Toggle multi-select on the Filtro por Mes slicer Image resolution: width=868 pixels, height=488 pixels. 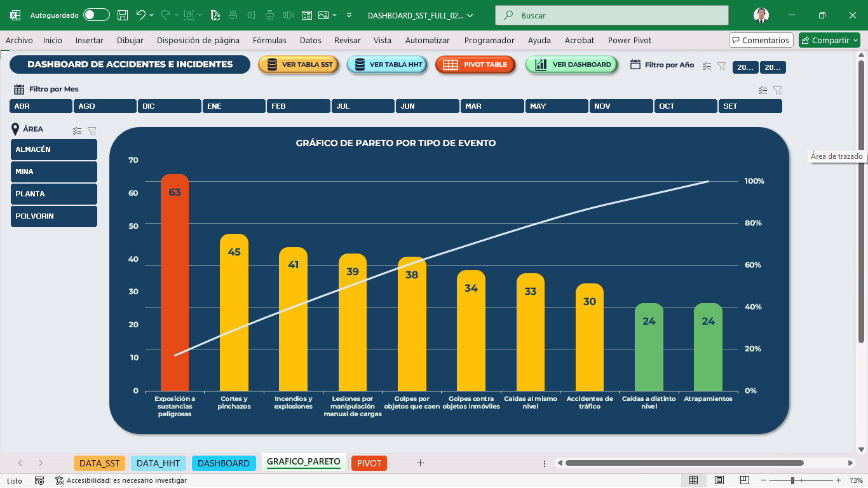click(763, 90)
